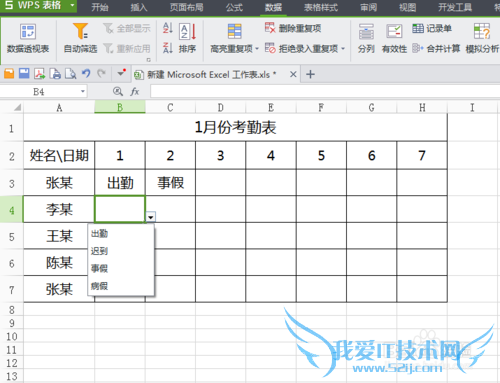Select cell B3 containing 出勤
The image size is (500, 383).
point(120,183)
